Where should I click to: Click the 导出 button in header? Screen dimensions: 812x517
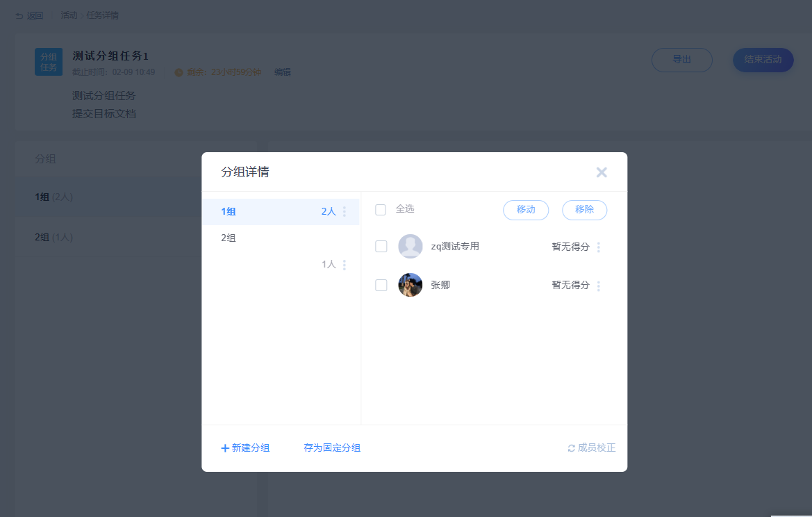(x=681, y=60)
